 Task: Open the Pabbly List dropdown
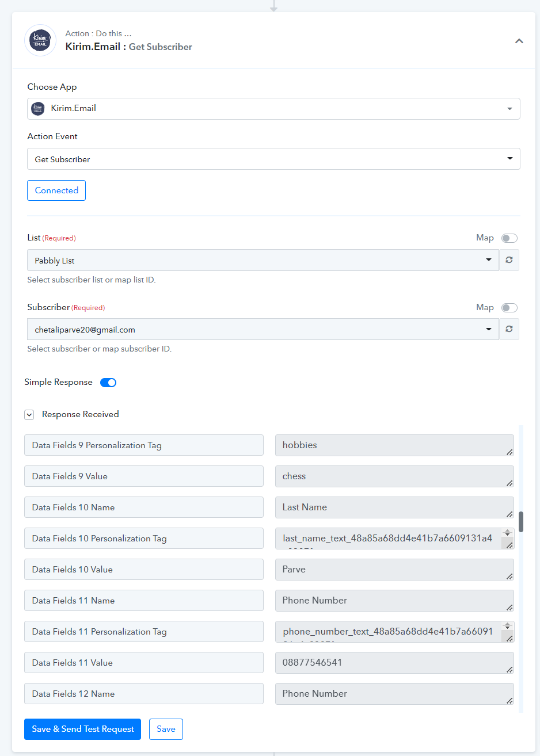click(263, 260)
